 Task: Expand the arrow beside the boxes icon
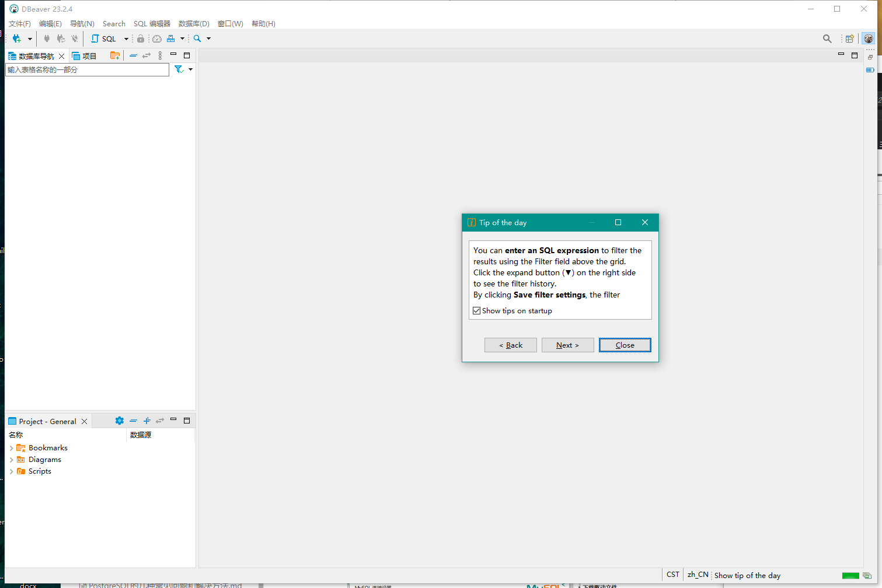tap(182, 39)
